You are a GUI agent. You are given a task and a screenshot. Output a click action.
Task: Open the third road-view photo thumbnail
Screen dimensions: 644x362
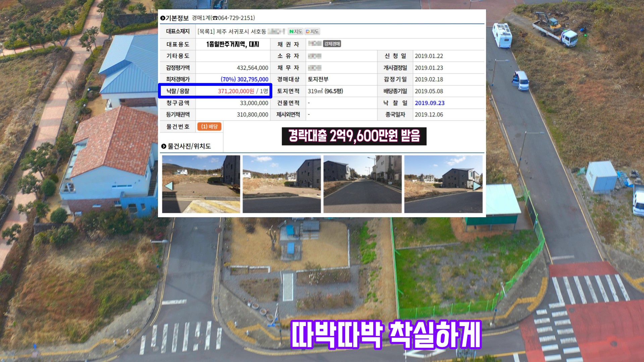(x=362, y=184)
